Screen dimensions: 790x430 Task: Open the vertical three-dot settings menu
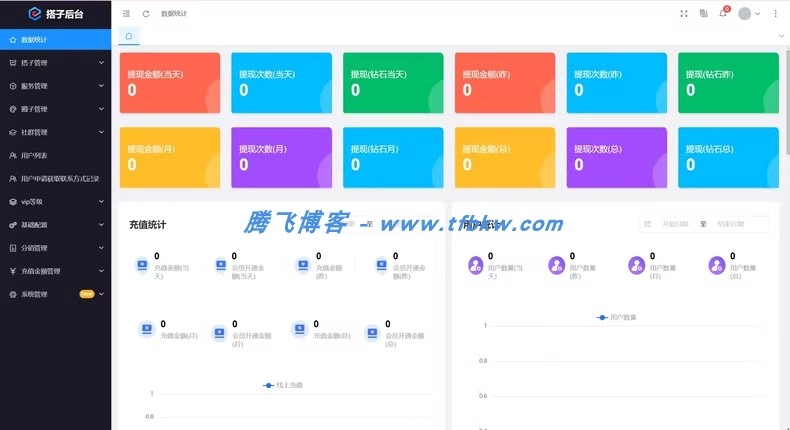775,14
